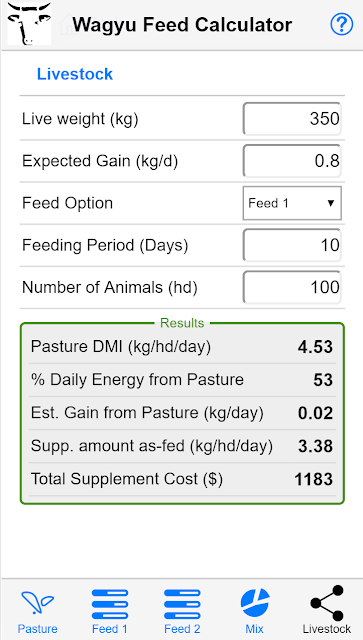Click the Total Supplement Cost value 1183

[x=314, y=479]
